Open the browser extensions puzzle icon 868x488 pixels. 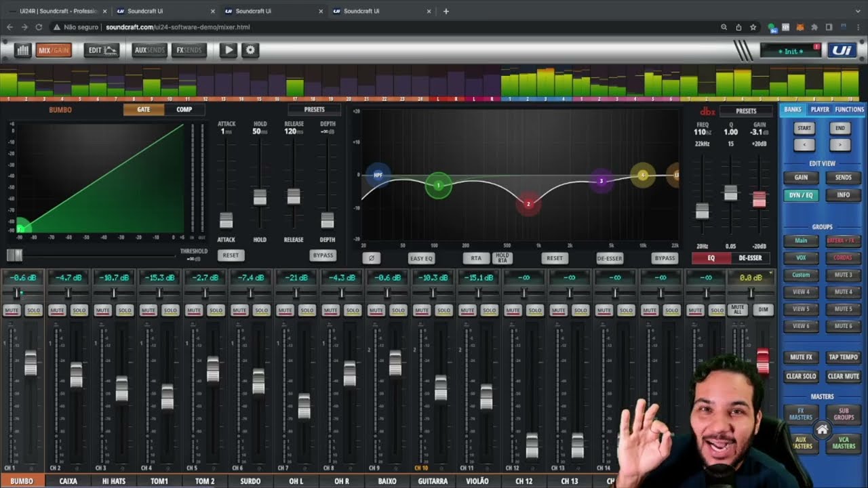(x=814, y=27)
